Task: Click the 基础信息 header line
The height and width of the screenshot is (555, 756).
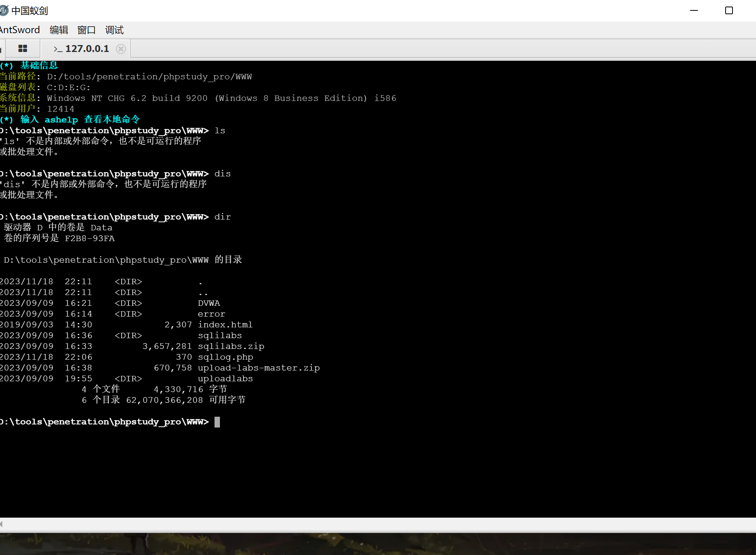Action: click(39, 65)
